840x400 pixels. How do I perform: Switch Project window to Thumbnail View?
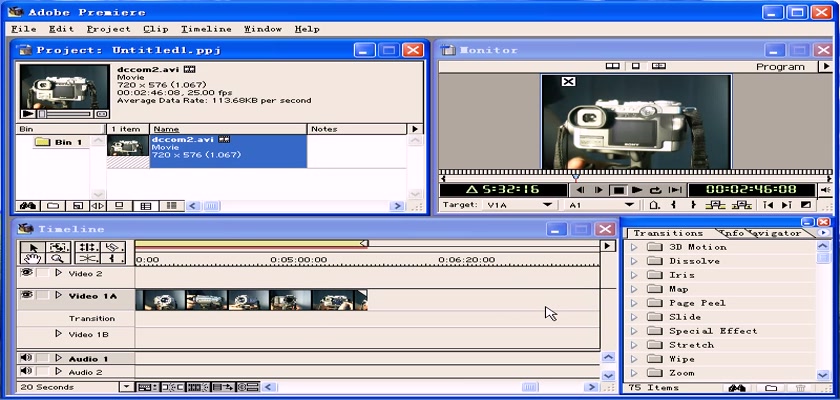pyautogui.click(x=145, y=206)
